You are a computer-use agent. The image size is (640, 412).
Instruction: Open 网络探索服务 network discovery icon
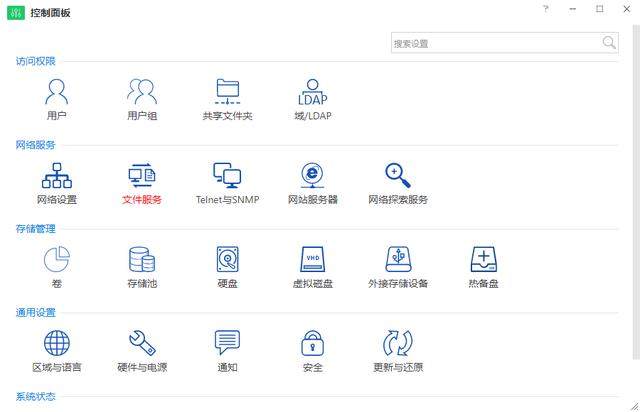398,176
